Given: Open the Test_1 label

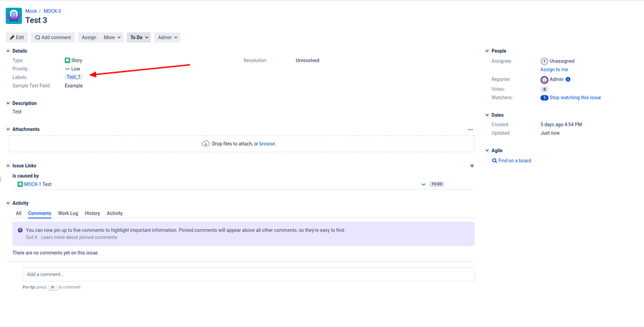Looking at the screenshot, I should (x=74, y=77).
